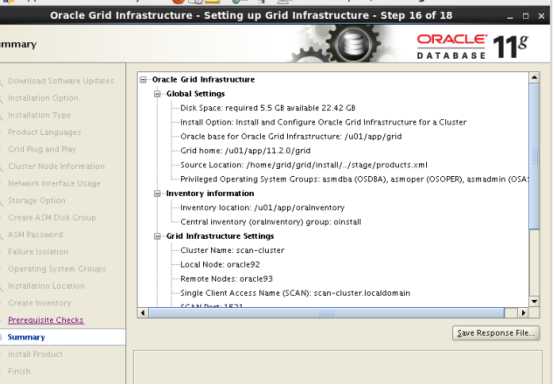Click the Install Product step
Screen dimensions: 554x385
pyautogui.click(x=35, y=354)
